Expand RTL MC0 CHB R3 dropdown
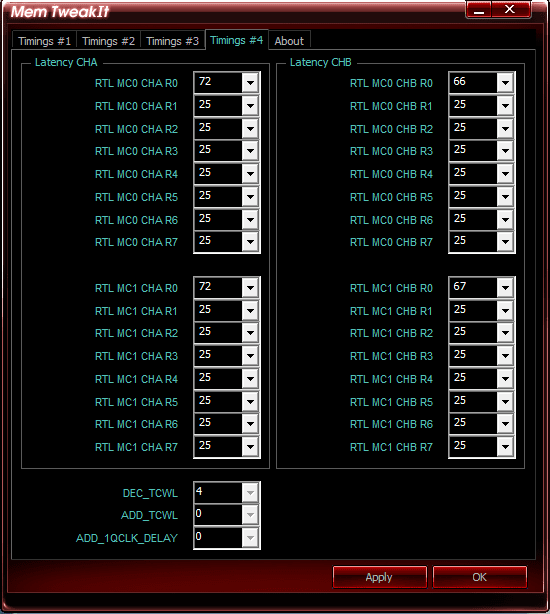This screenshot has width=550, height=614. (x=505, y=151)
